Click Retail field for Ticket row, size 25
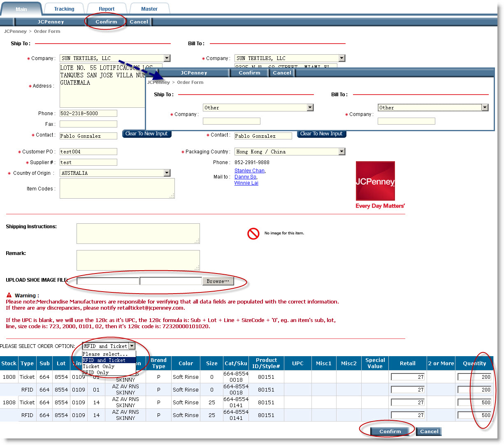 (x=408, y=403)
